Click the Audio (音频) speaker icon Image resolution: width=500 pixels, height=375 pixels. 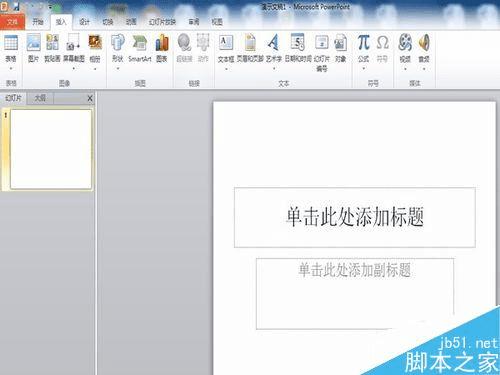click(424, 43)
